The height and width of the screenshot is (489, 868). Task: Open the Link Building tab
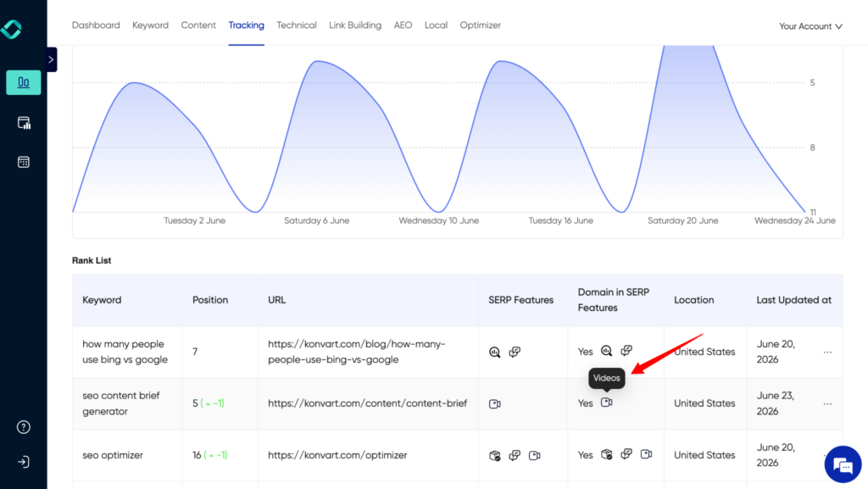coord(355,25)
